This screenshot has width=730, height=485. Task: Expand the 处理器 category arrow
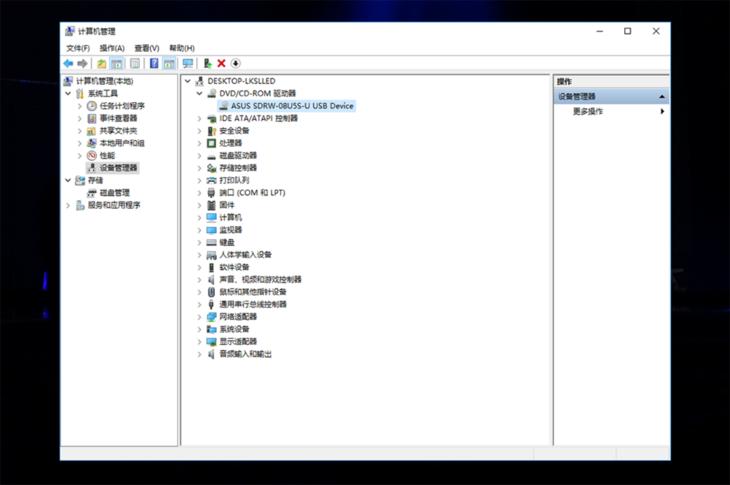pos(199,143)
